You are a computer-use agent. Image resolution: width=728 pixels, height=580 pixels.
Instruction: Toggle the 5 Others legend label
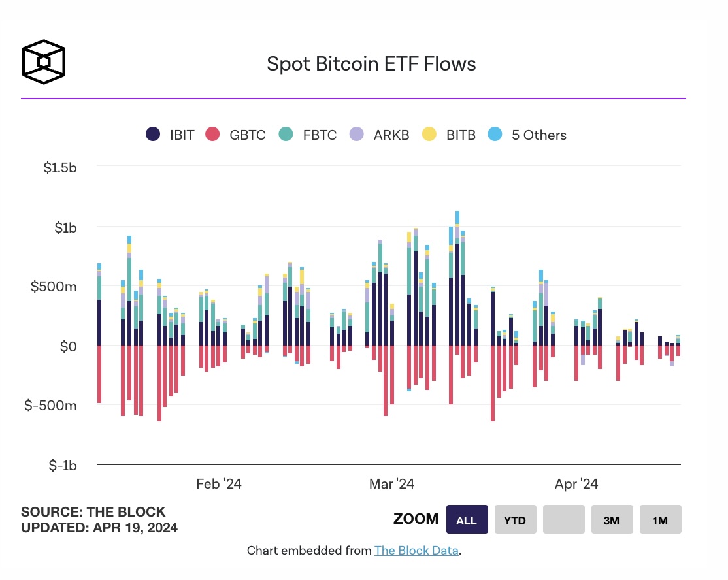point(539,135)
